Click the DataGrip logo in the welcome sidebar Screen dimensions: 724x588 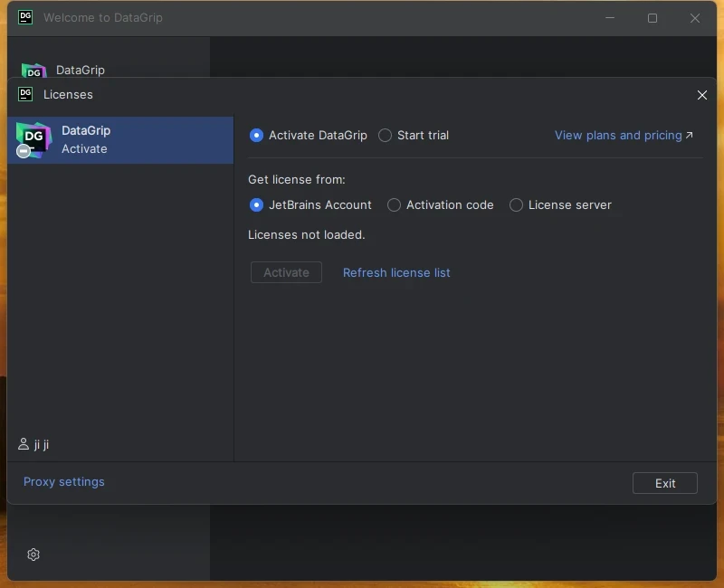point(33,71)
